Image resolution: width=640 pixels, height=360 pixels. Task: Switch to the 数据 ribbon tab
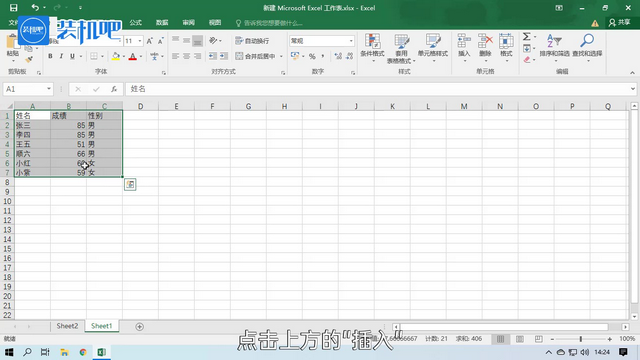(162, 22)
